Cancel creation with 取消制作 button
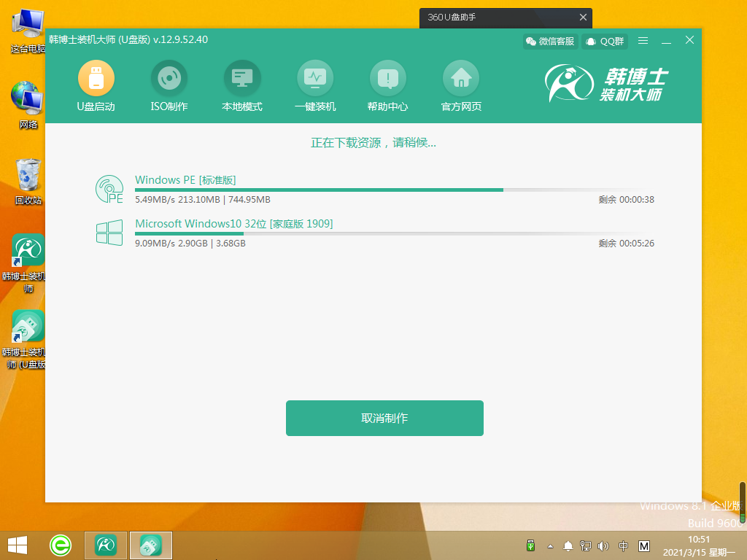 [384, 418]
